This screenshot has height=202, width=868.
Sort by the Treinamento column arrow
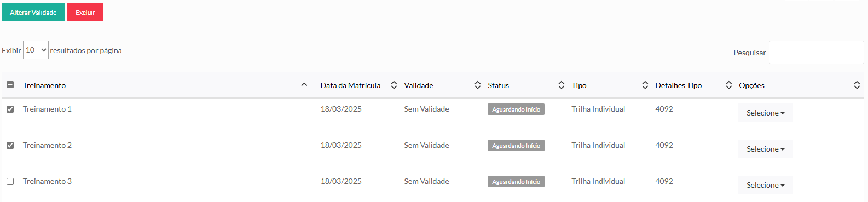pos(304,85)
